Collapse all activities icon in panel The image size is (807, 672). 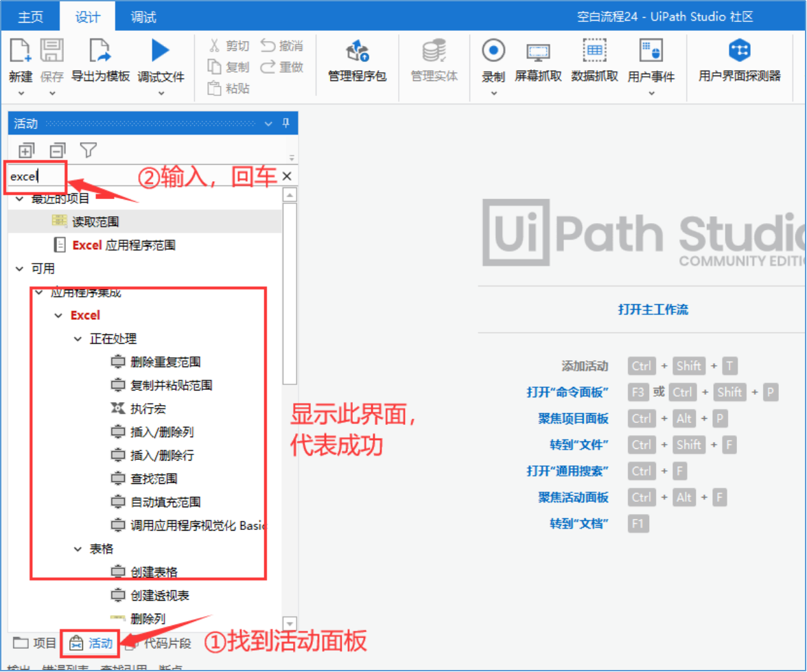pyautogui.click(x=58, y=150)
